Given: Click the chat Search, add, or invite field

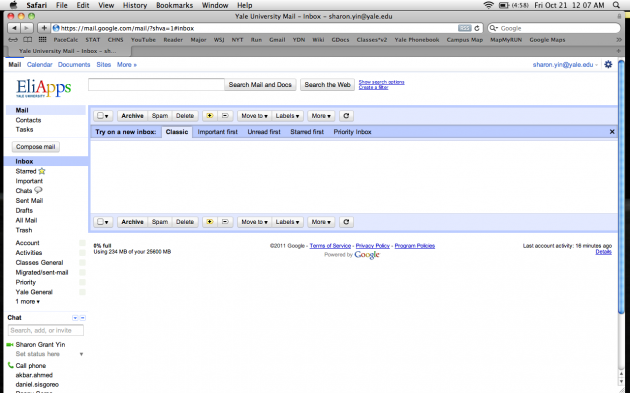Looking at the screenshot, I should pos(46,330).
